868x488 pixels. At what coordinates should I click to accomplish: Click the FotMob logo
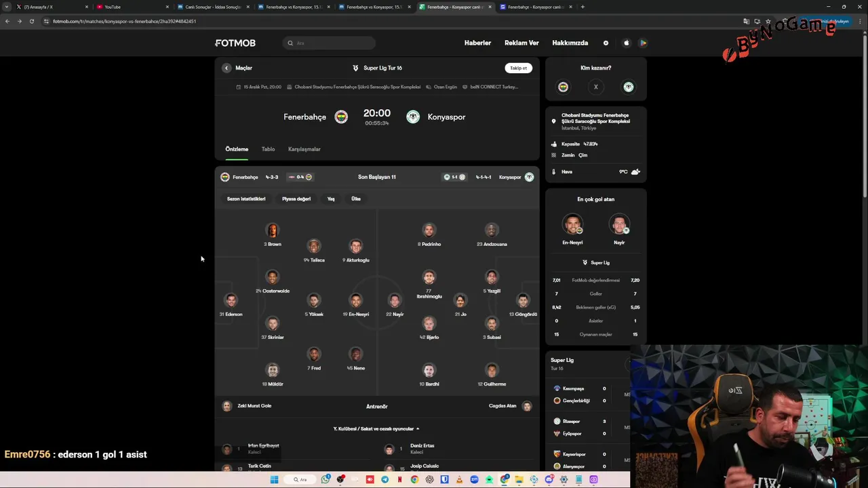pos(235,43)
